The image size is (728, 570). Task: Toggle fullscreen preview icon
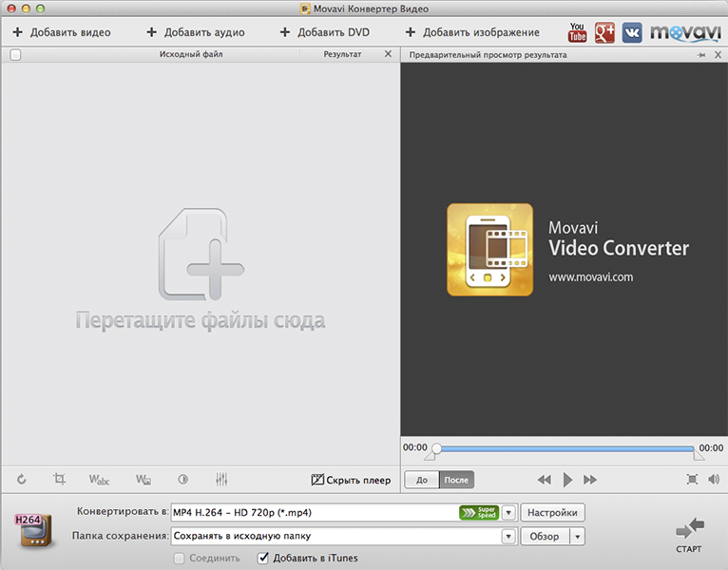[692, 480]
